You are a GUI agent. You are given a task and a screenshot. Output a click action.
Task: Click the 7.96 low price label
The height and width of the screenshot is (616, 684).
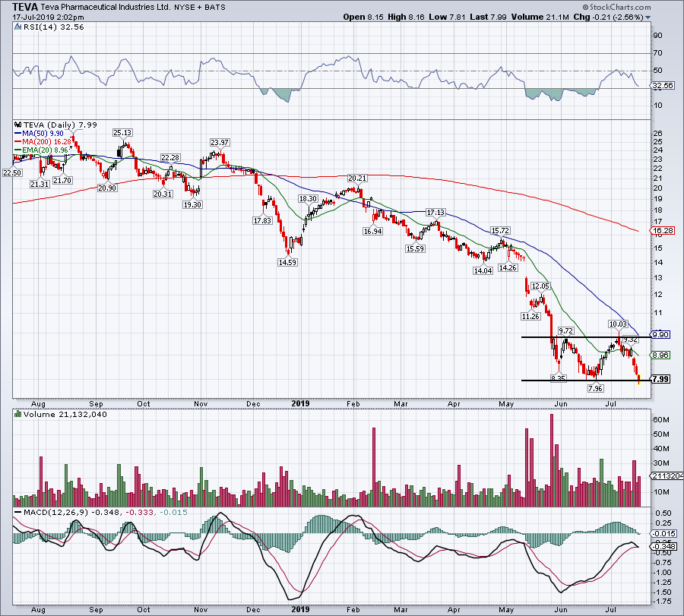[x=595, y=388]
